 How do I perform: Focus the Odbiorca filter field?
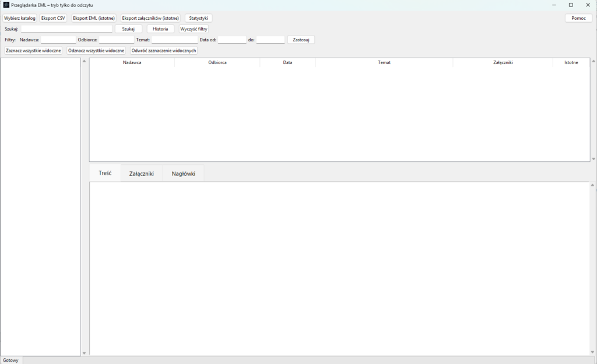(x=117, y=40)
